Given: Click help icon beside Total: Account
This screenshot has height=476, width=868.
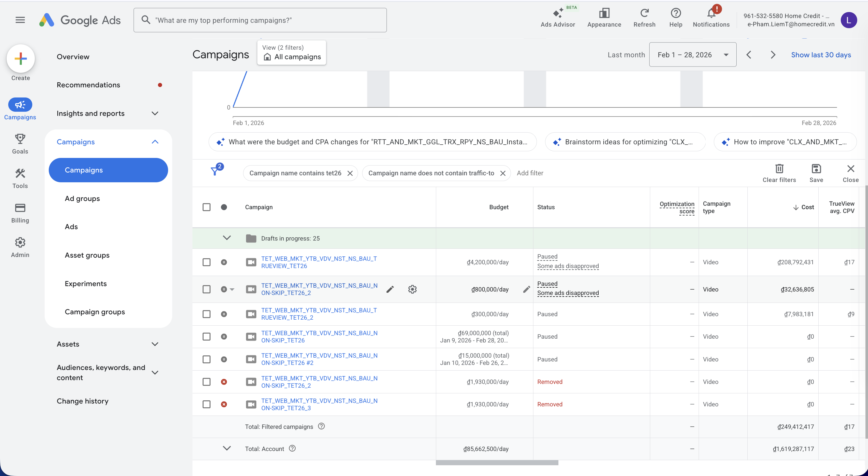Looking at the screenshot, I should [x=292, y=448].
